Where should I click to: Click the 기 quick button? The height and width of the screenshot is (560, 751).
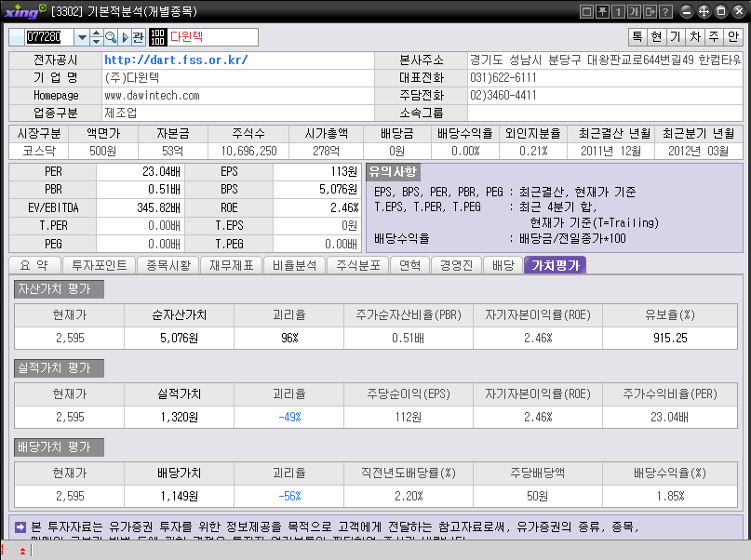[x=676, y=36]
